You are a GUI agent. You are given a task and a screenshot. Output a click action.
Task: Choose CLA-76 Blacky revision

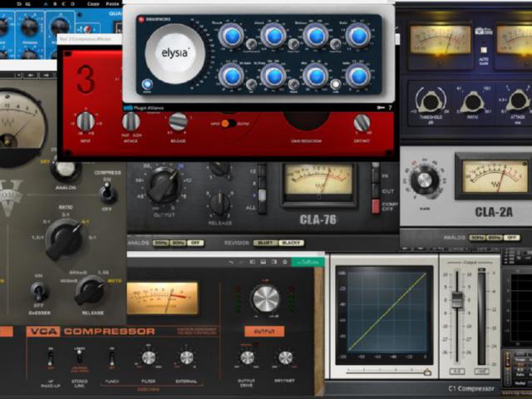[x=291, y=243]
